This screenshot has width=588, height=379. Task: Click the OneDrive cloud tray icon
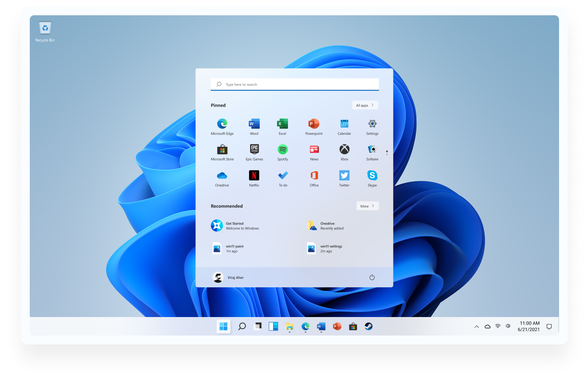(x=487, y=326)
